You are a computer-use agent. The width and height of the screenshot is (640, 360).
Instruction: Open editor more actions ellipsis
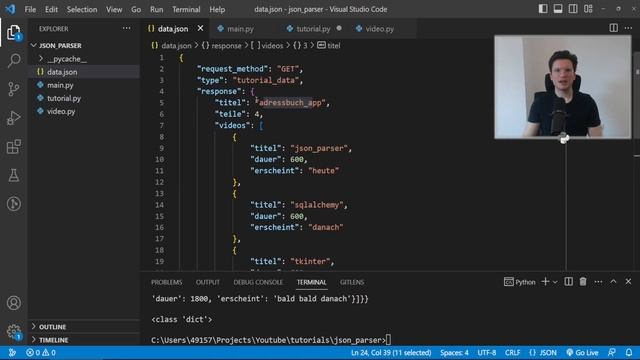click(628, 28)
